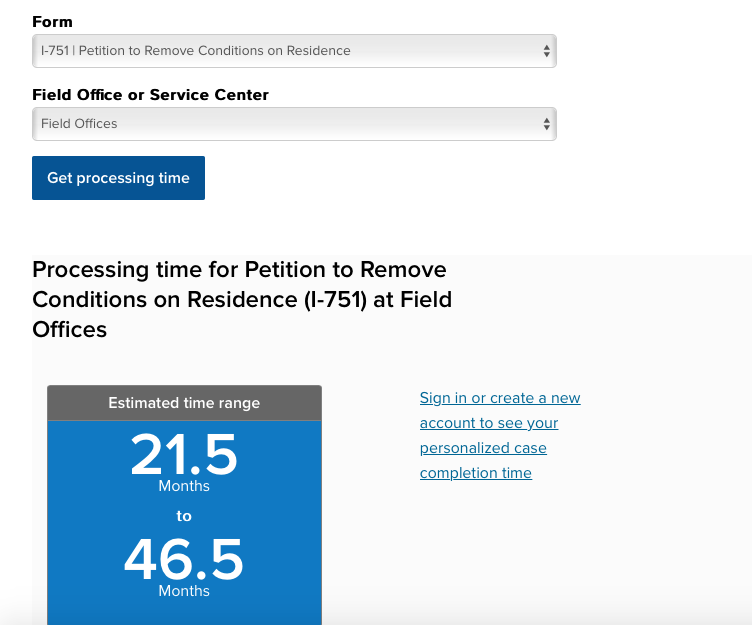Click the Field Office or Service Center label
This screenshot has height=625, width=752.
tap(150, 95)
